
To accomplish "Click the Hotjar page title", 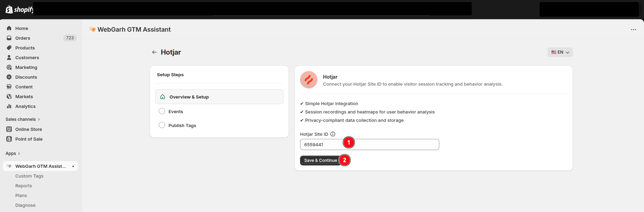I will pos(171,52).
